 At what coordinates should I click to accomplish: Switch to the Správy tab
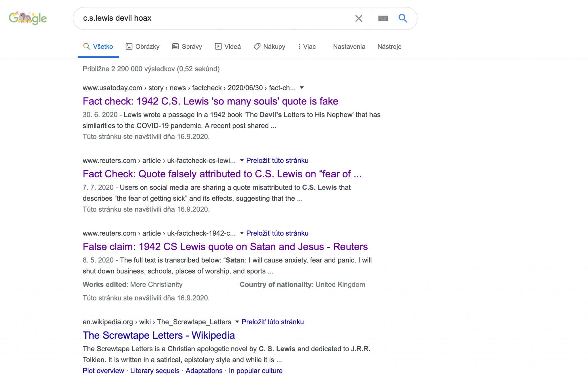click(x=187, y=46)
